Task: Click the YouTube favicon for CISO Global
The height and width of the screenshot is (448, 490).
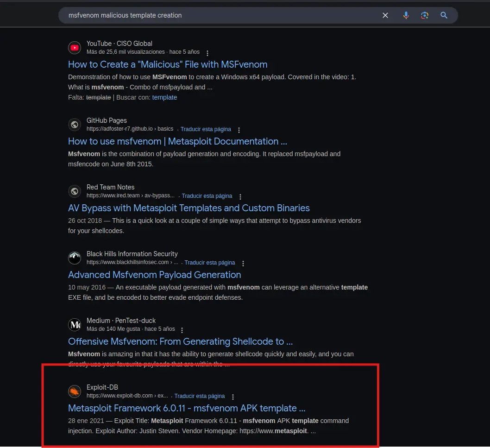Action: click(x=75, y=48)
